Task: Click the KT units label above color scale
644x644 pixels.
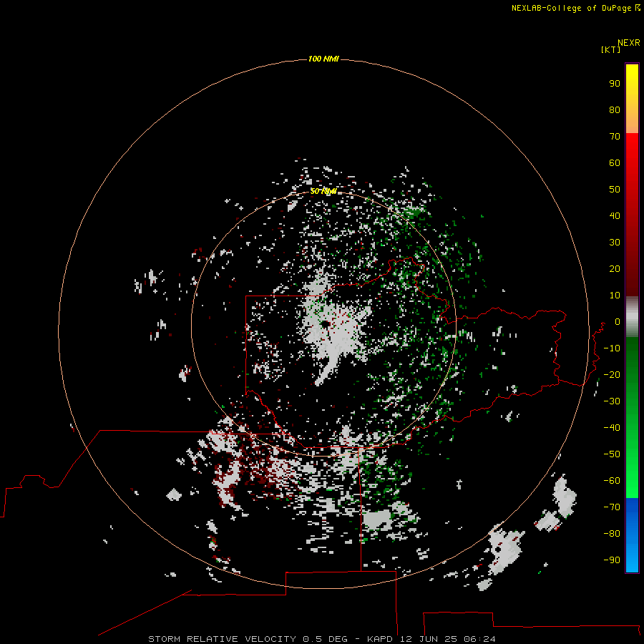Action: click(x=611, y=49)
